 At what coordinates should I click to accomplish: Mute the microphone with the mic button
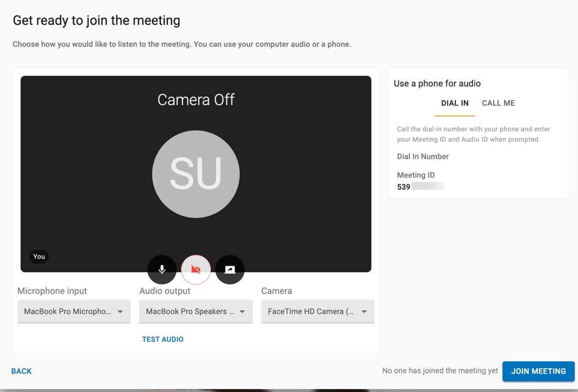(162, 269)
